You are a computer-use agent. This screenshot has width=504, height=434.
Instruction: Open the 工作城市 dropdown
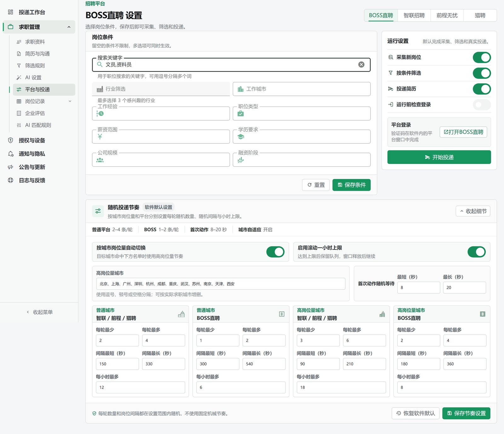tap(301, 89)
